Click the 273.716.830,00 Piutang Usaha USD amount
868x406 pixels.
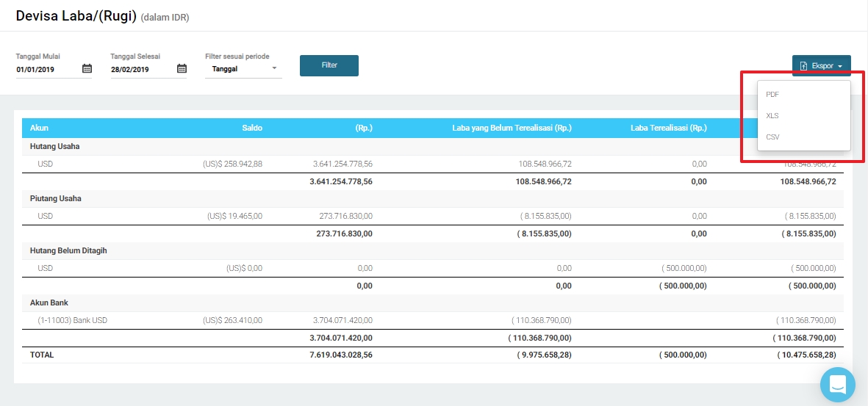point(346,217)
